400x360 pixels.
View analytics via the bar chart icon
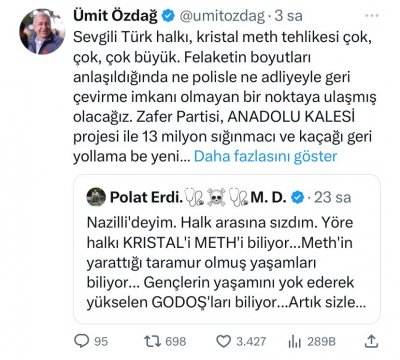click(x=294, y=341)
